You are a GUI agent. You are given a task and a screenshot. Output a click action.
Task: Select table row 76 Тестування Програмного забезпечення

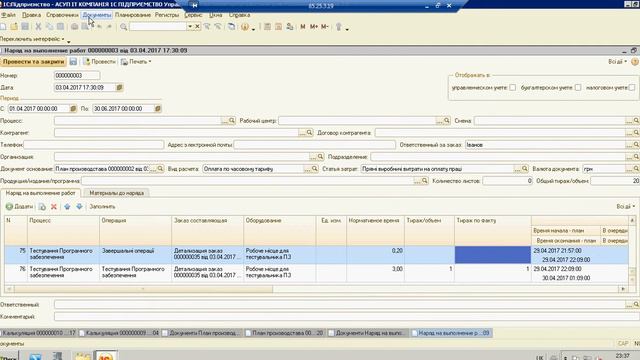pos(316,273)
